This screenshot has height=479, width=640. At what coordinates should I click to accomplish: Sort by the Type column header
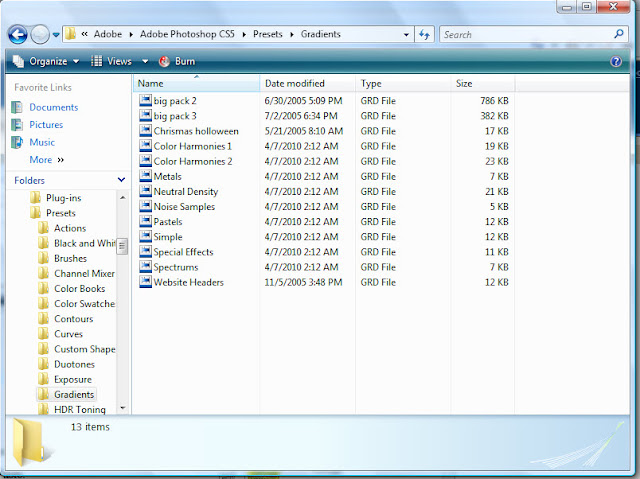tap(403, 84)
